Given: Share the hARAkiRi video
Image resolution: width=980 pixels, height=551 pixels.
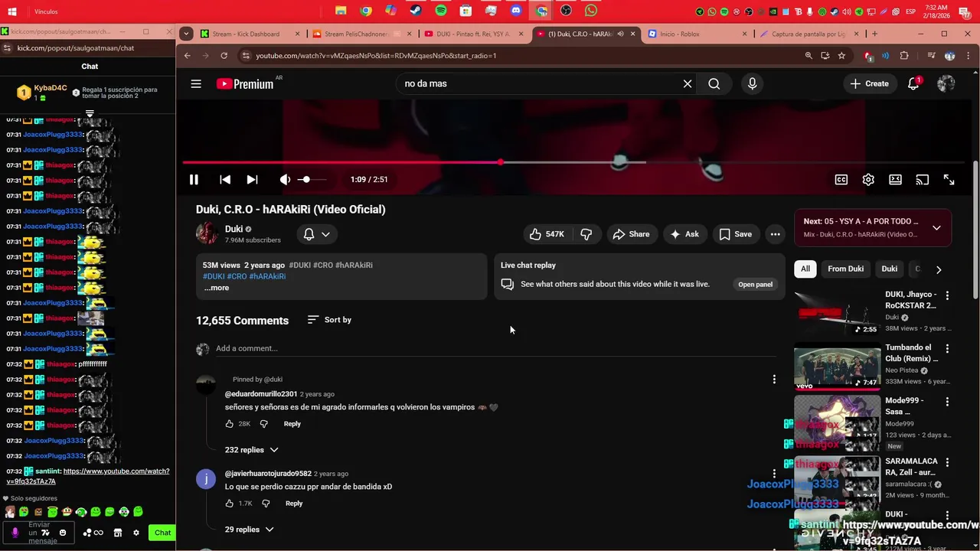Looking at the screenshot, I should click(631, 234).
